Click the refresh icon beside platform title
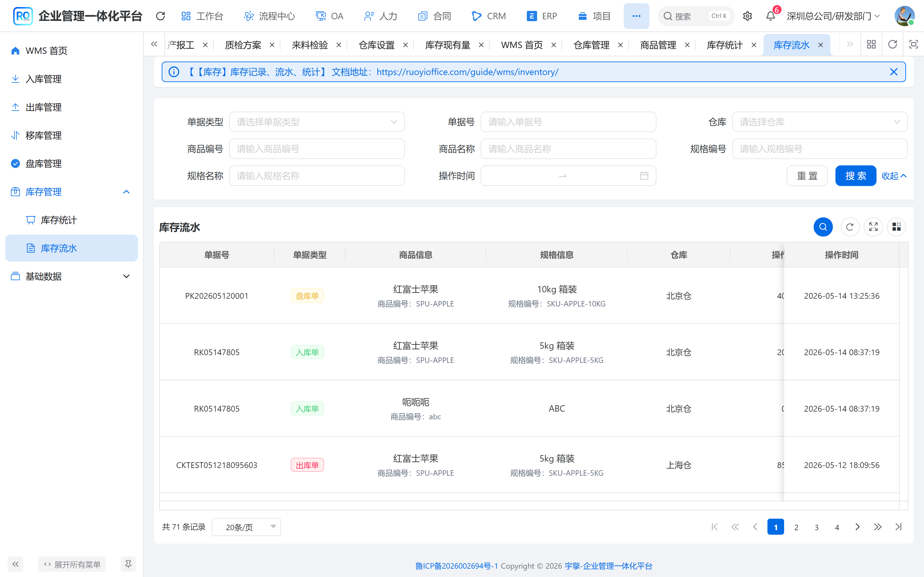 coord(160,16)
